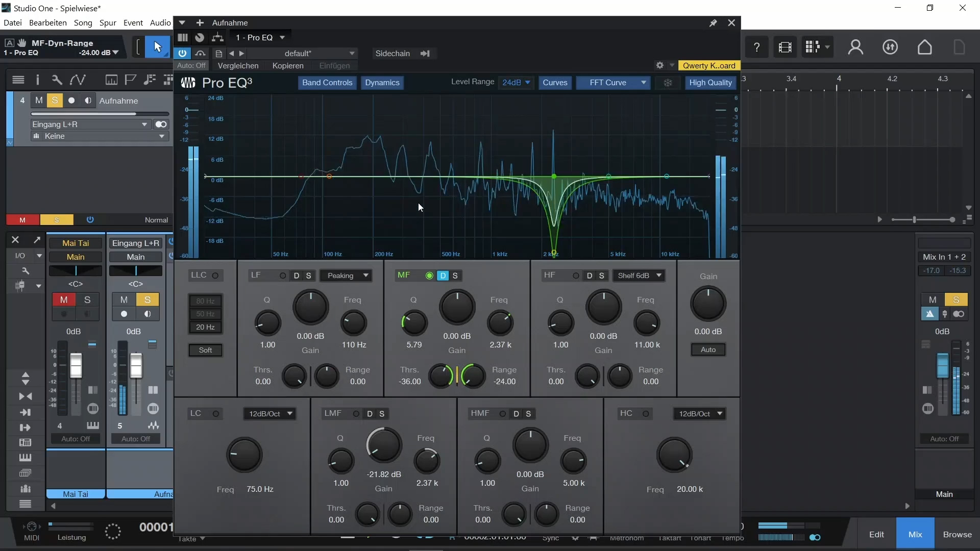Click the info 'i' icon in track toolbar
This screenshot has height=551, width=980.
(37, 80)
